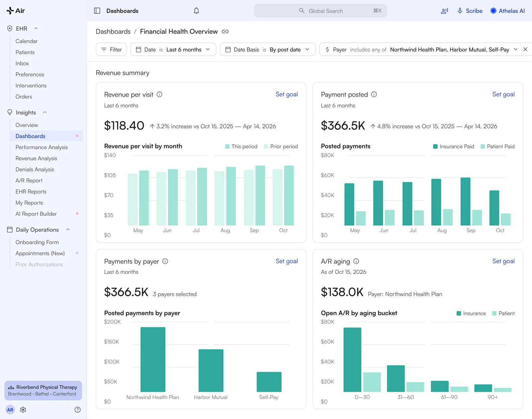Collapse the EHR section

click(36, 29)
